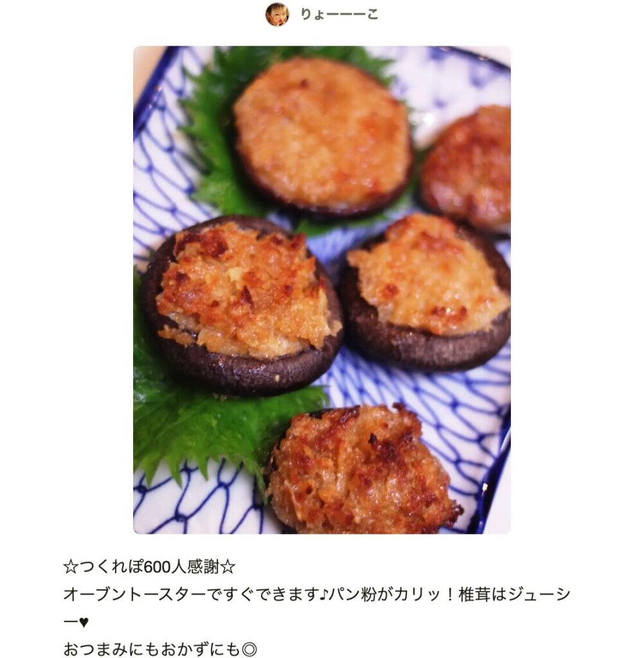Image resolution: width=644 pixels, height=658 pixels.
Task: Click the bottom breadcrumb-topped mushroom in photo
Action: click(x=364, y=470)
